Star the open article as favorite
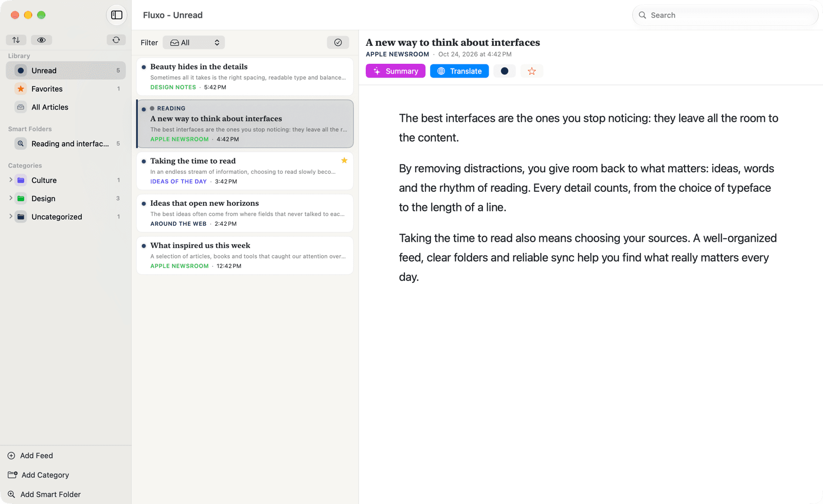823x504 pixels. tap(532, 71)
